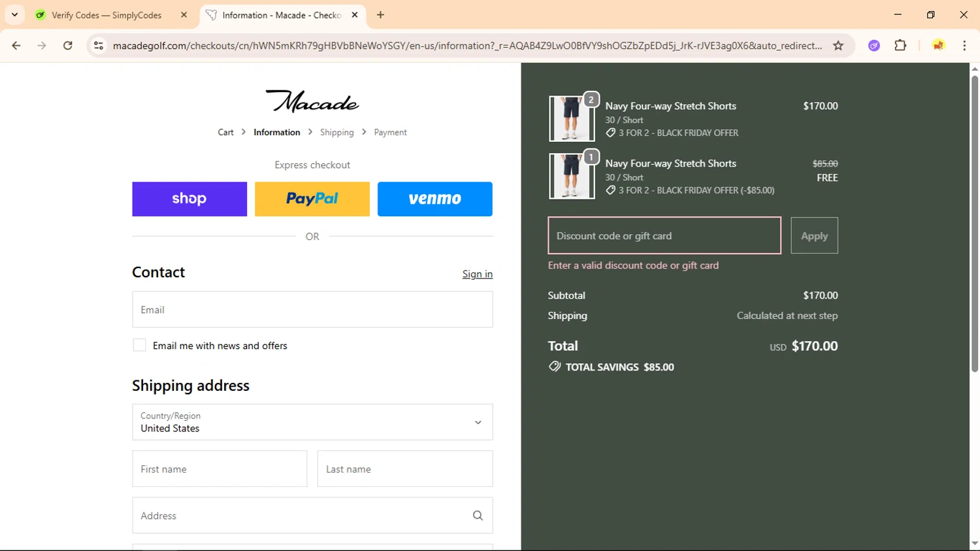The image size is (980, 551).
Task: Open the Extensions puzzle icon
Action: point(900,46)
